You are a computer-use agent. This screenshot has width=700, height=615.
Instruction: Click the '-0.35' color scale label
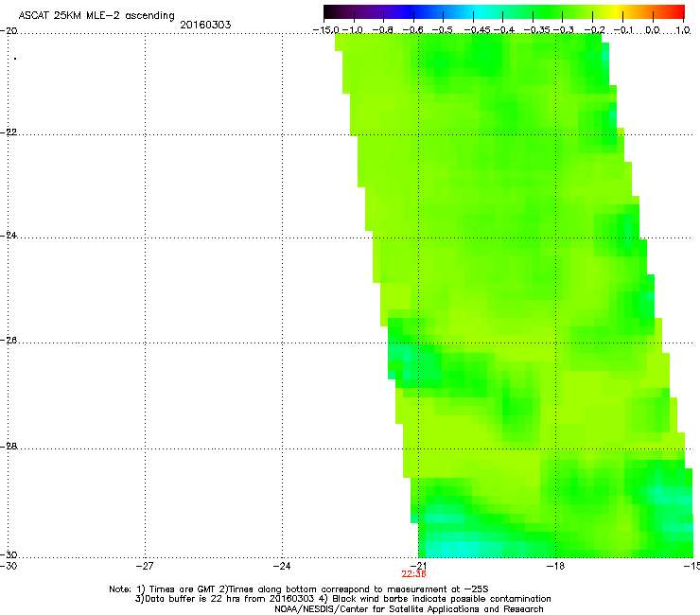[x=536, y=30]
